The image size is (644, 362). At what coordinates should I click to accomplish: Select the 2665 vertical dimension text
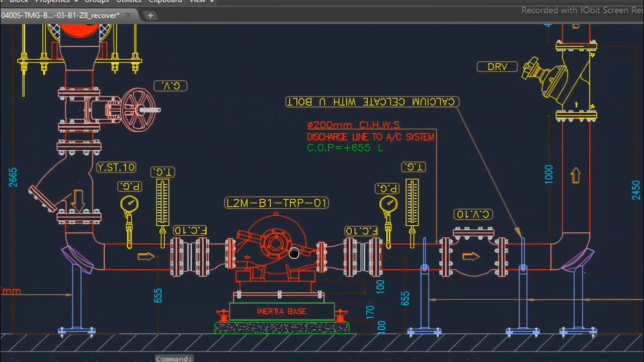(x=13, y=177)
